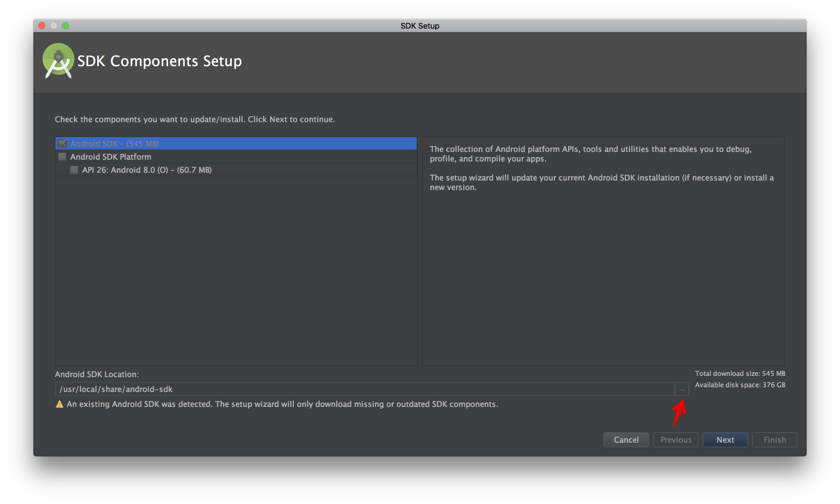
Task: Enable the Android SDK Platform checkbox
Action: click(x=62, y=157)
